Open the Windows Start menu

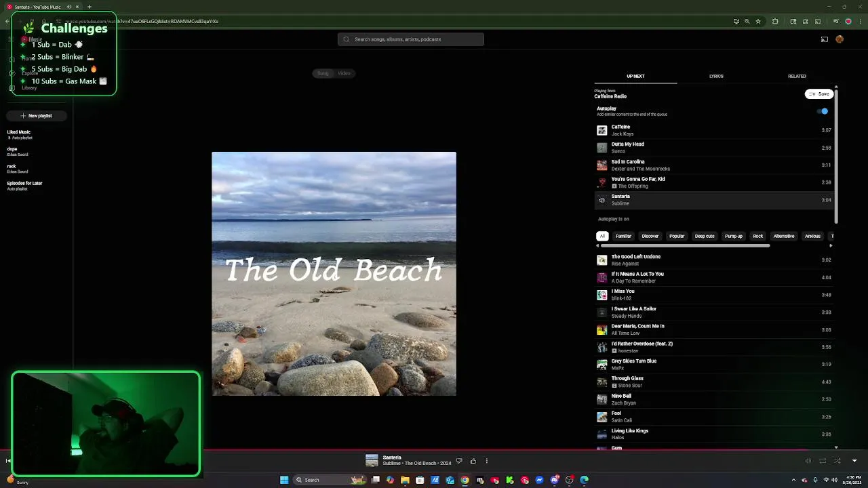point(284,480)
